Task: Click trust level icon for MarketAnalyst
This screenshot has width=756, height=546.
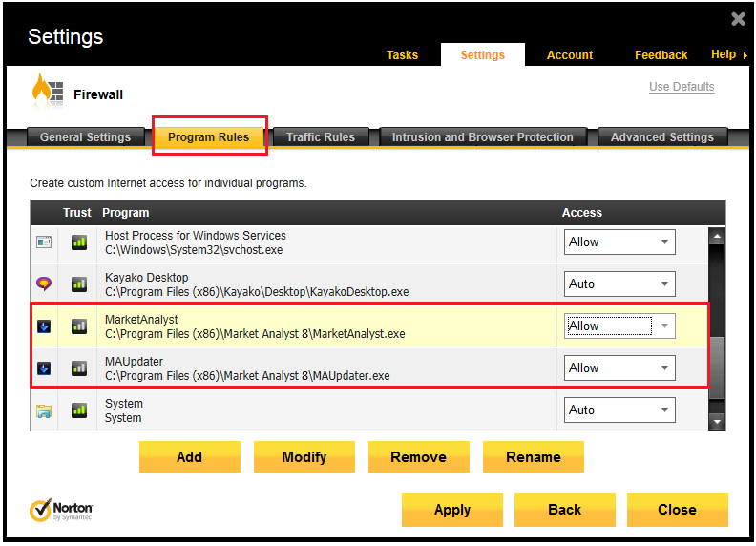Action: click(x=79, y=326)
